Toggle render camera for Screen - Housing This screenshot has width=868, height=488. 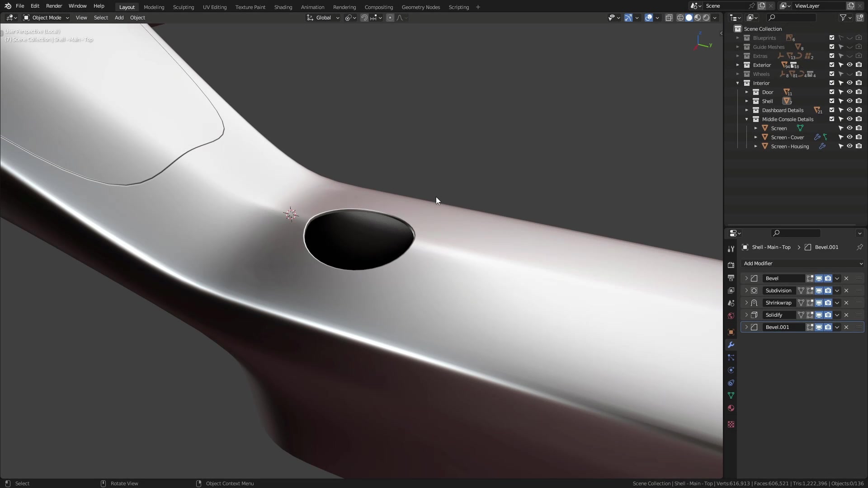coord(859,146)
